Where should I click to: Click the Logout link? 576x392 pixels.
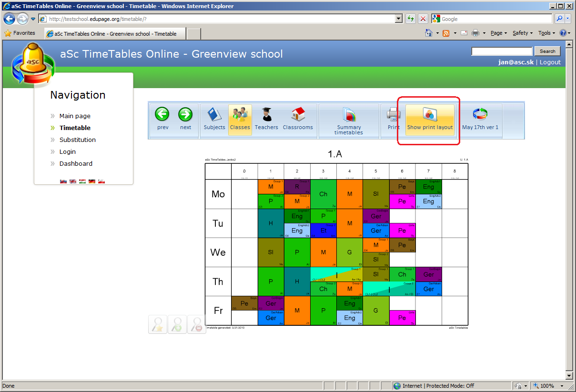click(550, 62)
